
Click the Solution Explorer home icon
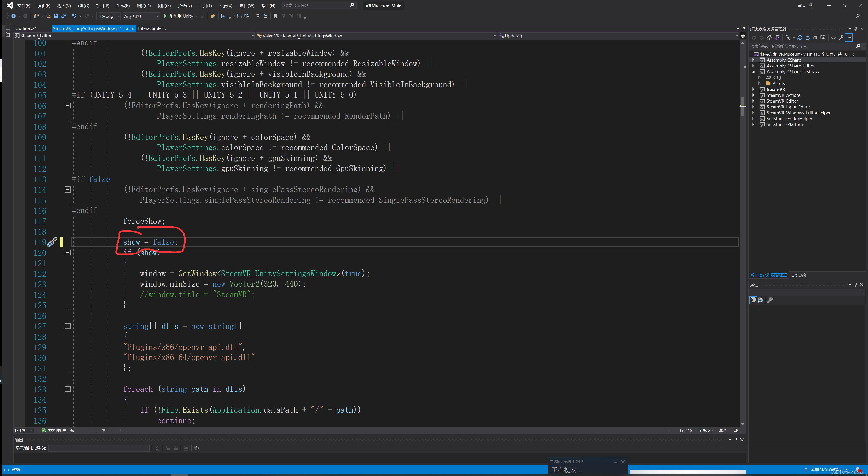769,38
